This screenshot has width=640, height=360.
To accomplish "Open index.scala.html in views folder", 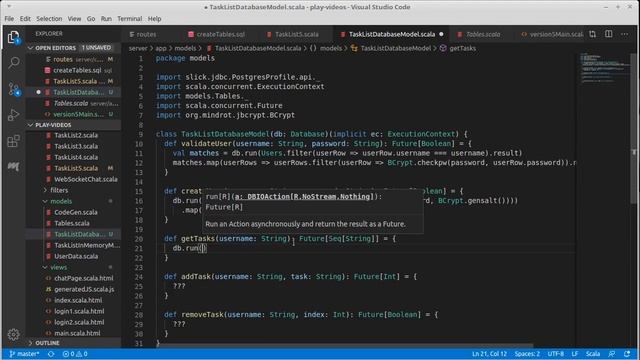I will [x=78, y=300].
